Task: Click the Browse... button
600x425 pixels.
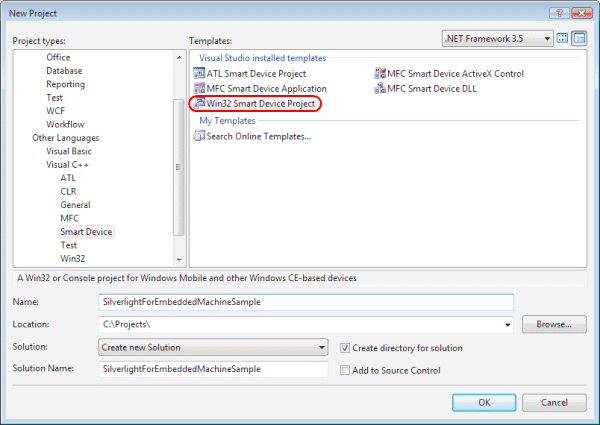Action: coord(554,324)
